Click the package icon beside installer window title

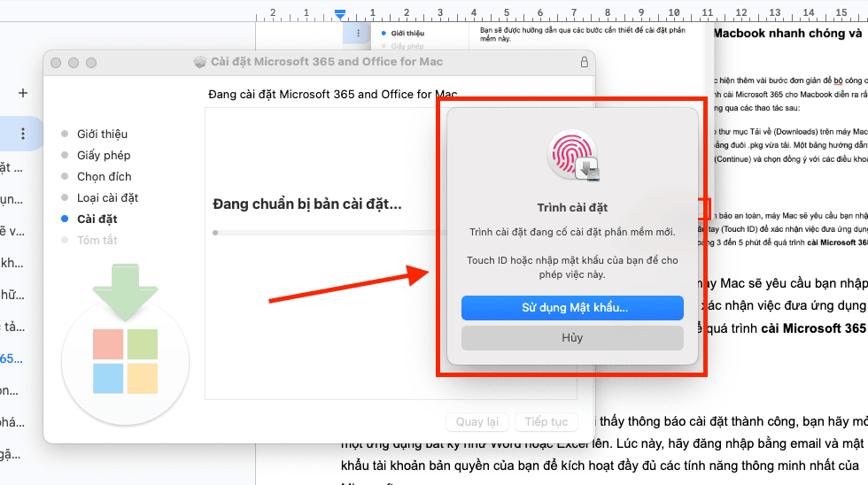200,62
